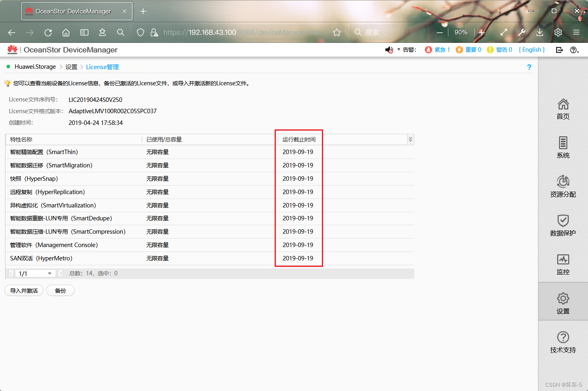The width and height of the screenshot is (588, 391).
Task: View 紧急 critical alarms count
Action: pos(437,50)
